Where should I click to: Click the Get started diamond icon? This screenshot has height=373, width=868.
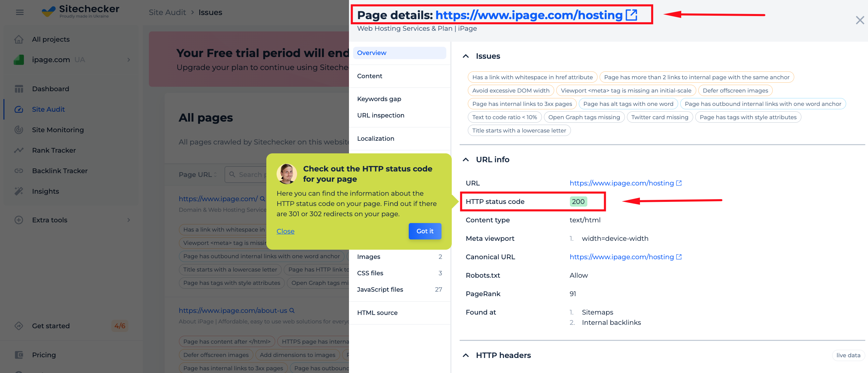pyautogui.click(x=19, y=326)
